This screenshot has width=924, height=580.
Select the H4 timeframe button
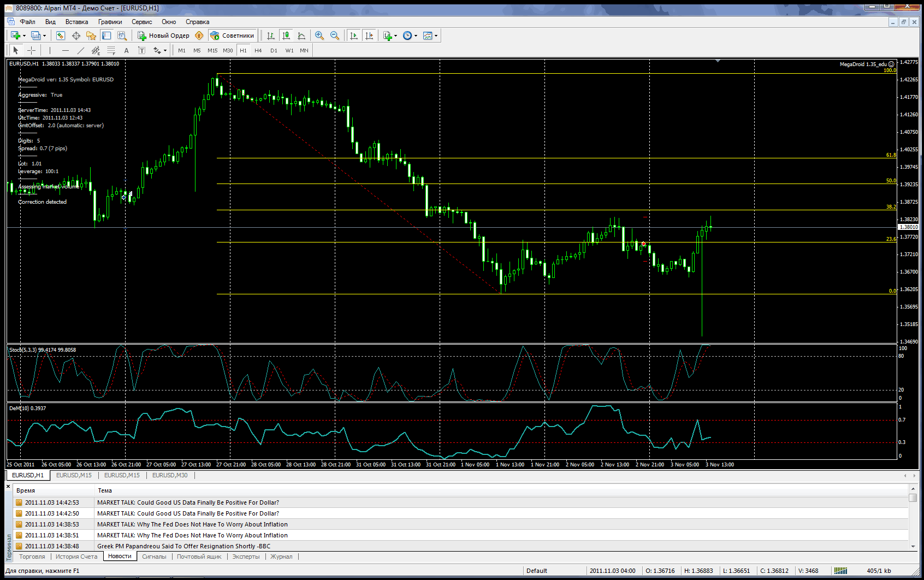click(258, 50)
